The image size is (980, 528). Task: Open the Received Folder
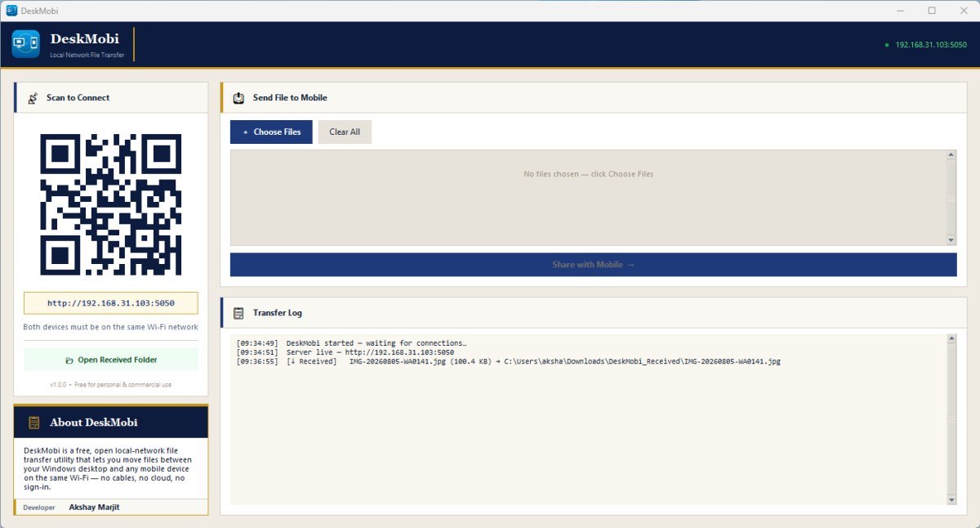pyautogui.click(x=111, y=360)
